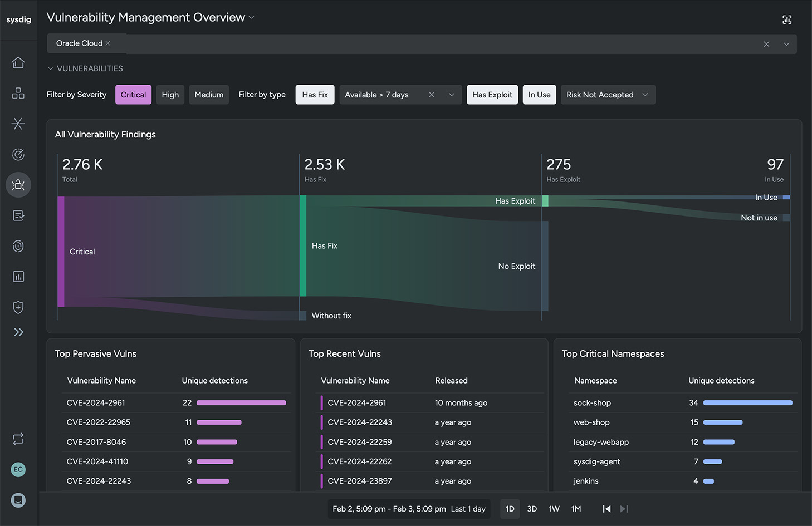
Task: Open the Policies document icon in sidebar
Action: pos(18,215)
